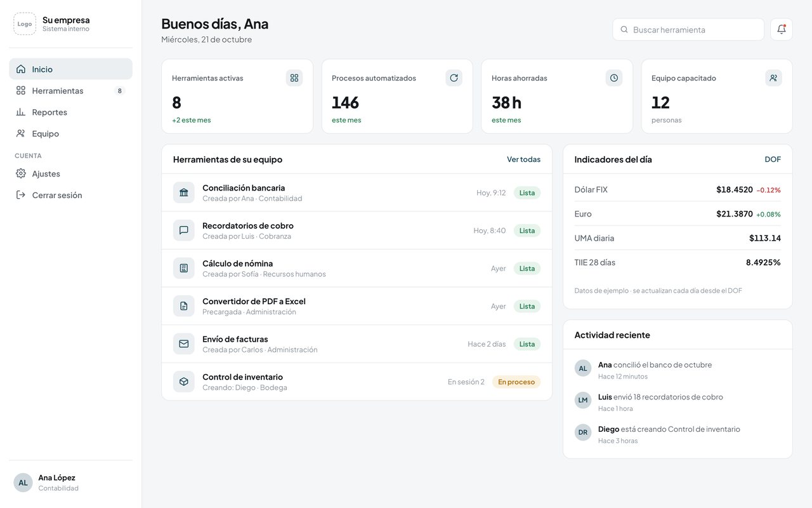The height and width of the screenshot is (508, 812).
Task: Click the 146 Procesos automatizados figure
Action: [x=345, y=102]
